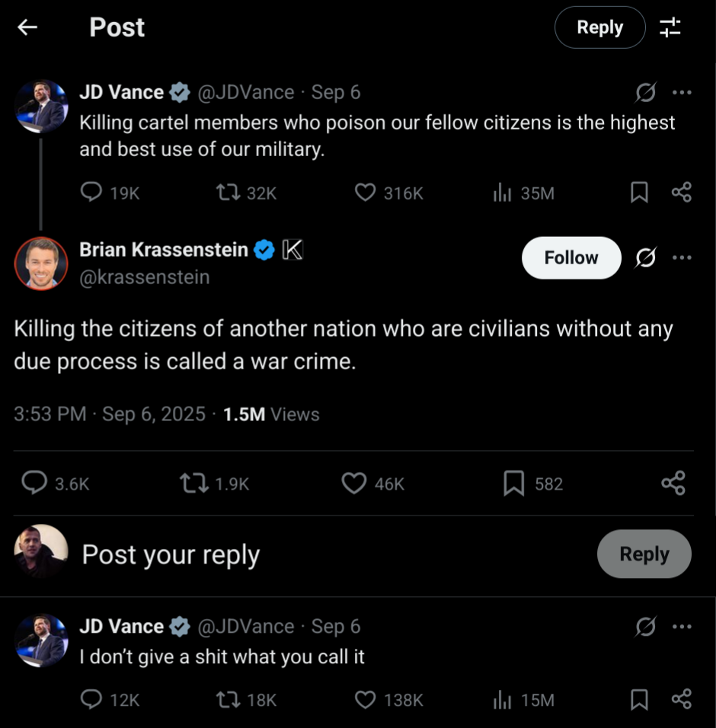
Task: Open reply sorting filter icon at top
Action: 670,27
